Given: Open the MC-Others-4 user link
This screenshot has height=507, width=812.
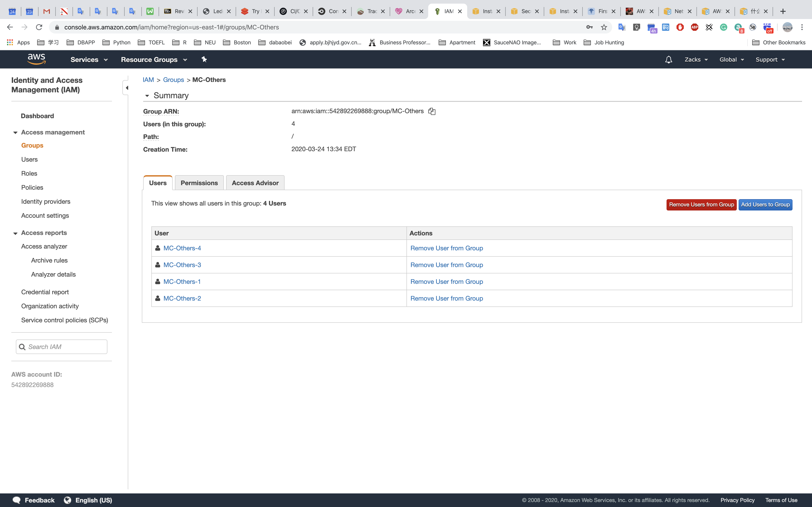Looking at the screenshot, I should coord(182,248).
